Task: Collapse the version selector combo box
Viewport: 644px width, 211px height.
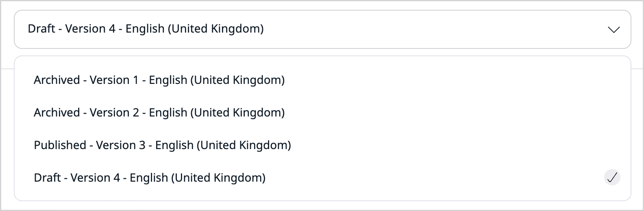Action: click(x=613, y=29)
